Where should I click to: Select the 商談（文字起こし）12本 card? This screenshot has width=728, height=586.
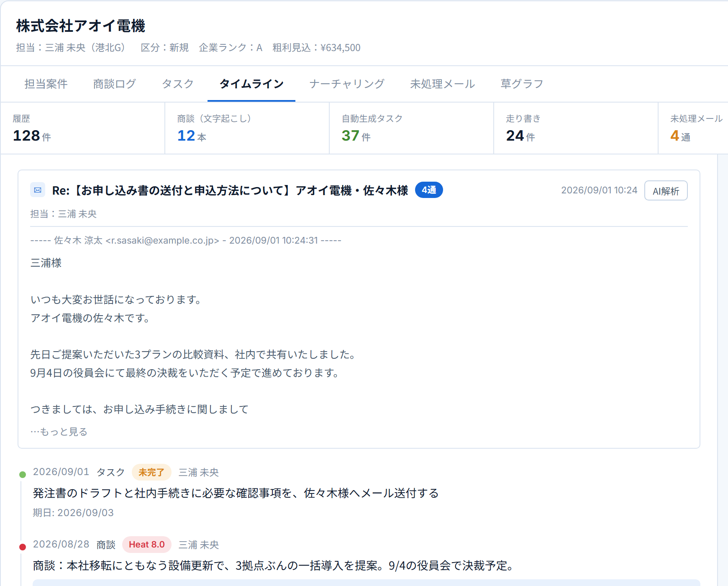click(247, 128)
